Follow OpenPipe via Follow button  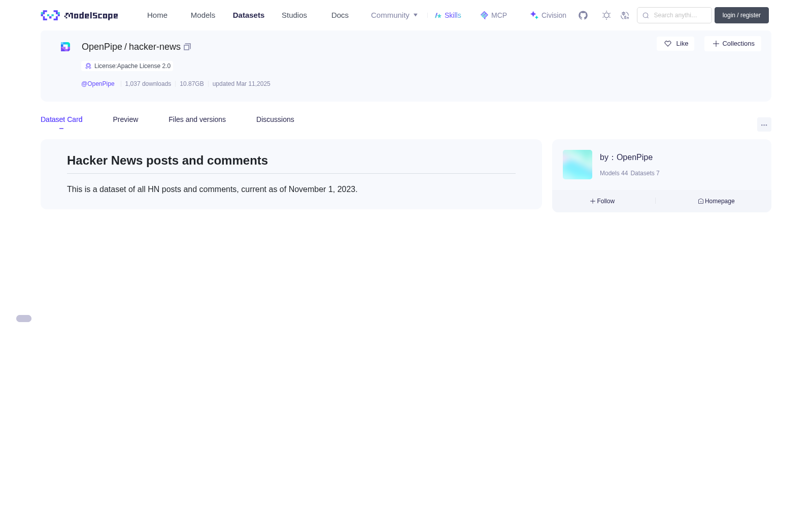602,201
